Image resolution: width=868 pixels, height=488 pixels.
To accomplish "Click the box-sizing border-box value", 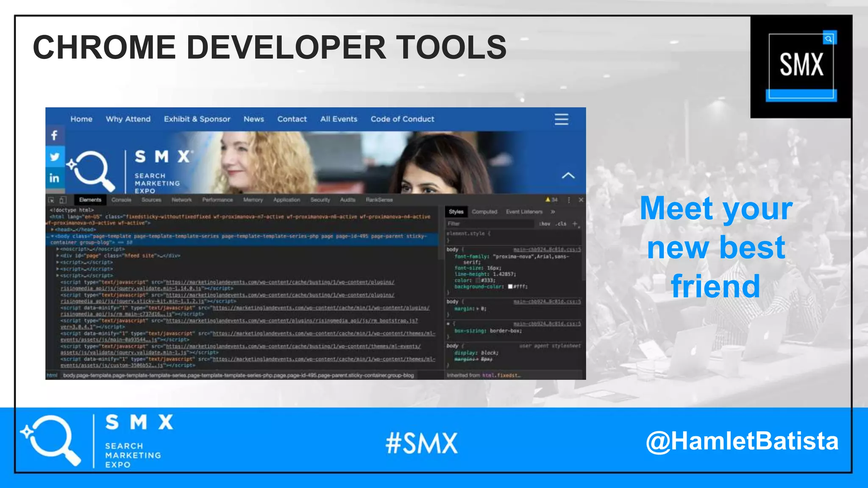I will pos(506,331).
